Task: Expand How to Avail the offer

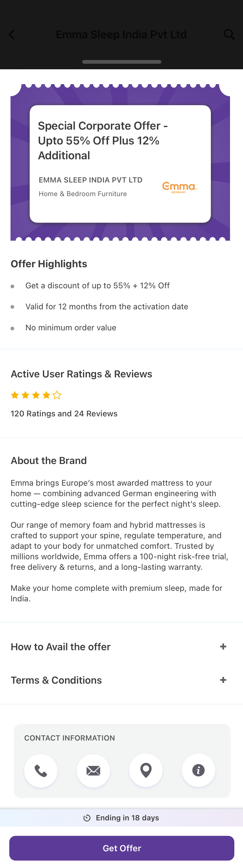Action: (x=223, y=647)
